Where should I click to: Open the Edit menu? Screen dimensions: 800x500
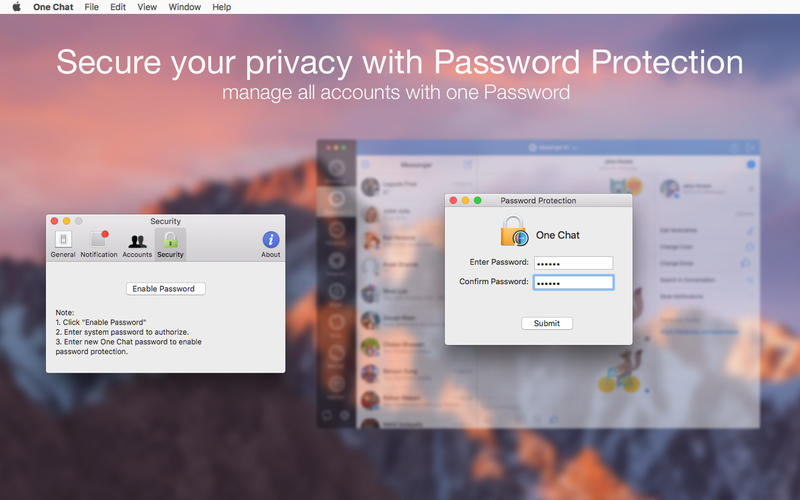[x=118, y=7]
